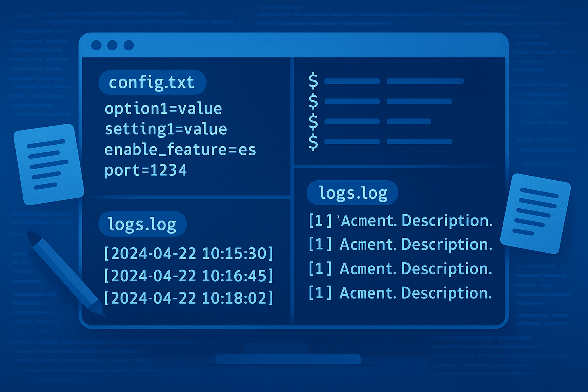Select the pencil icon
This screenshot has height=392, width=588.
click(65, 273)
